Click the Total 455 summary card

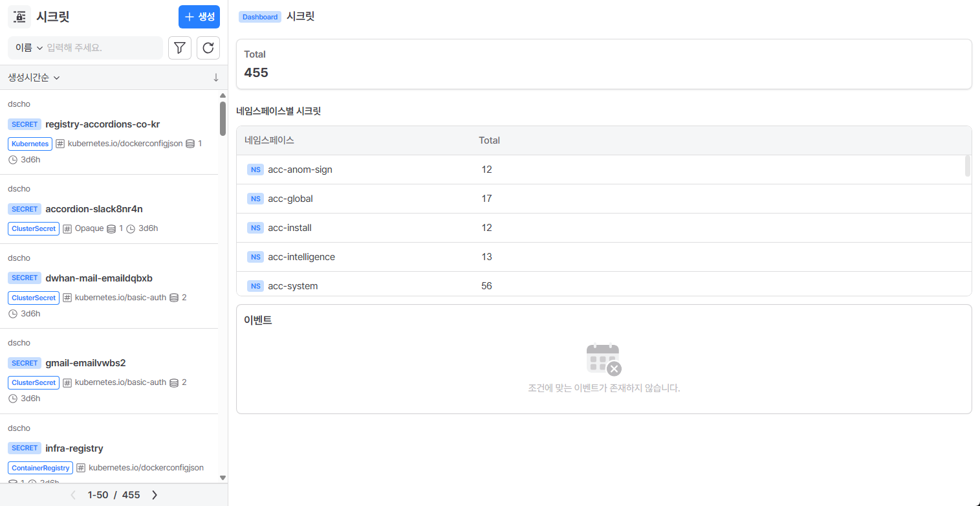click(604, 64)
